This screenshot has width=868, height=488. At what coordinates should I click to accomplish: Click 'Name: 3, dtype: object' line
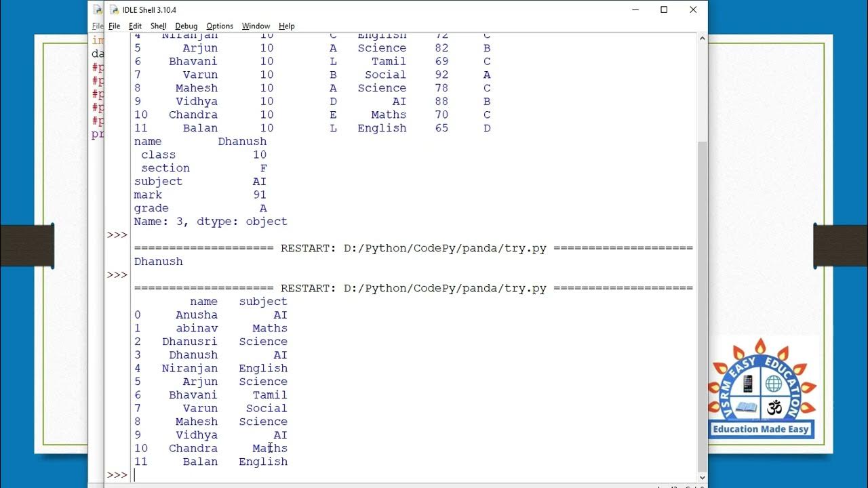[211, 222]
